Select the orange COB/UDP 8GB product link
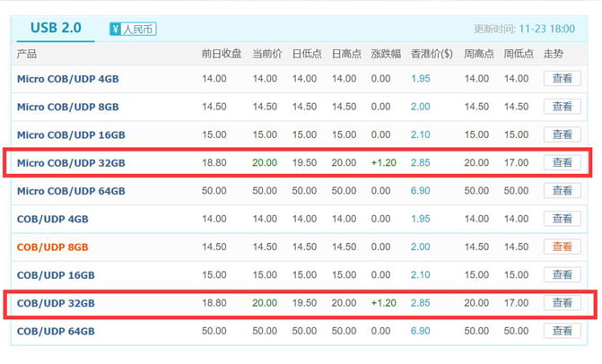Image resolution: width=602 pixels, height=364 pixels. [53, 247]
